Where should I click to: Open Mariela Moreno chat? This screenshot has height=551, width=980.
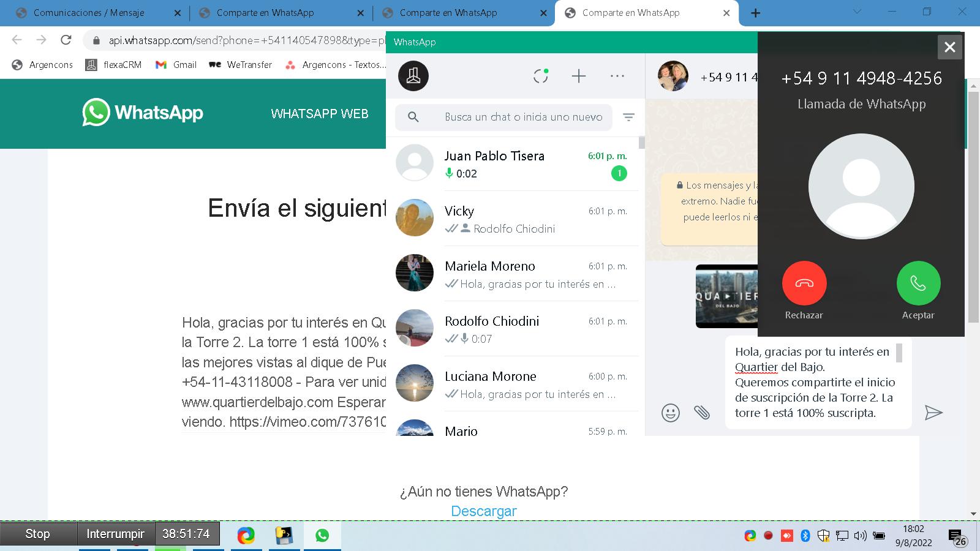(x=512, y=274)
